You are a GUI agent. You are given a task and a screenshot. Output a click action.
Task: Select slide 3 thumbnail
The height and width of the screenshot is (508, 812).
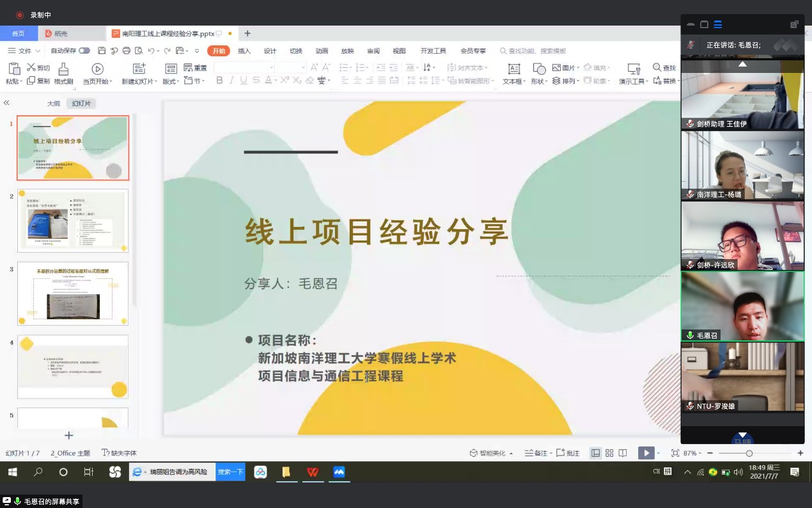click(73, 293)
